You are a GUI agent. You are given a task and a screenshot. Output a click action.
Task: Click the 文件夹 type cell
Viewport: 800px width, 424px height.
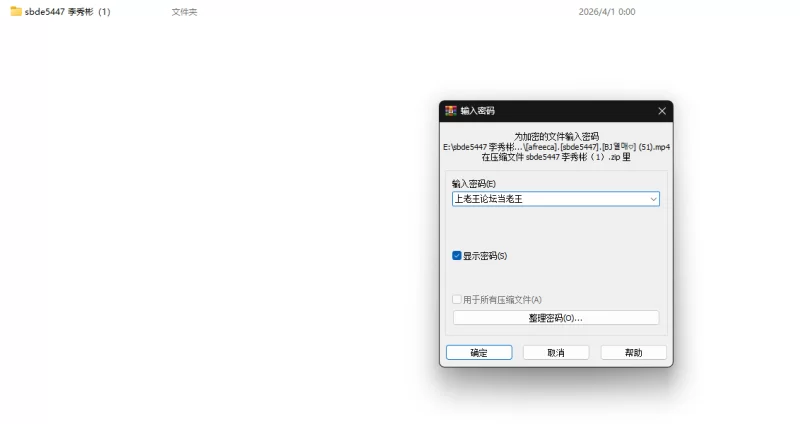[x=184, y=12]
